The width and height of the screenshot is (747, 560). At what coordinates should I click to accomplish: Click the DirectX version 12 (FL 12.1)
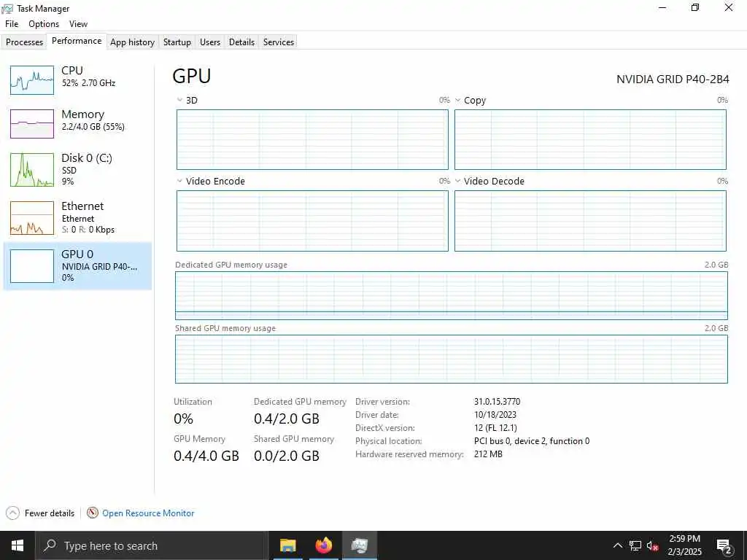(495, 427)
